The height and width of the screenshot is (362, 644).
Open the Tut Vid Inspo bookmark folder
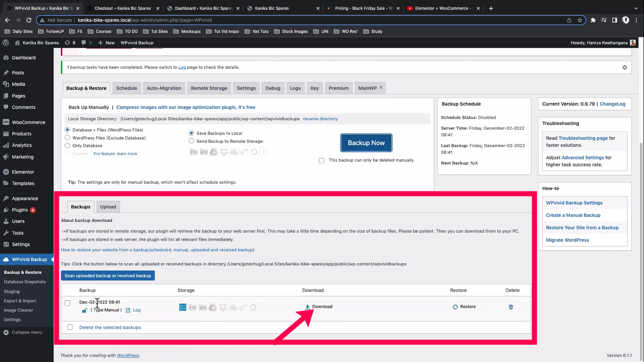(223, 32)
